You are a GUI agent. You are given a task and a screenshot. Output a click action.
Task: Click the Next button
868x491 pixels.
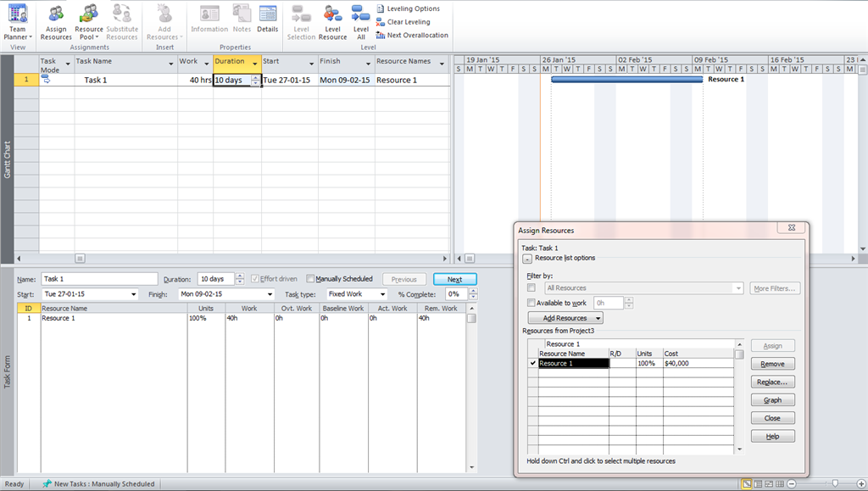(x=455, y=280)
